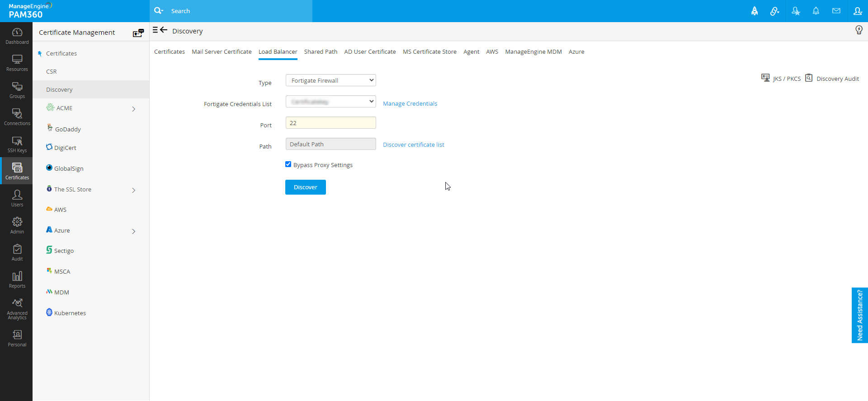Click the lightbulb tips icon
Viewport: 868px width, 401px height.
[859, 30]
